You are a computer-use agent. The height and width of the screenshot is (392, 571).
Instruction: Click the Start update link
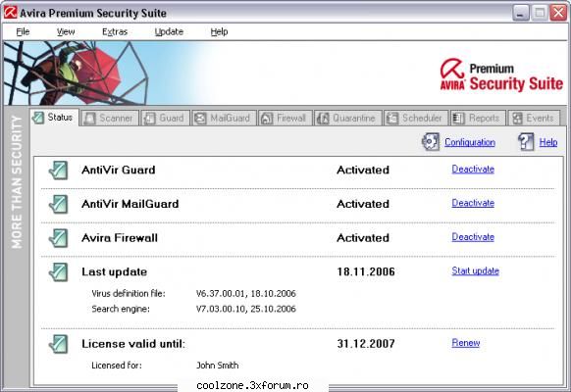475,270
